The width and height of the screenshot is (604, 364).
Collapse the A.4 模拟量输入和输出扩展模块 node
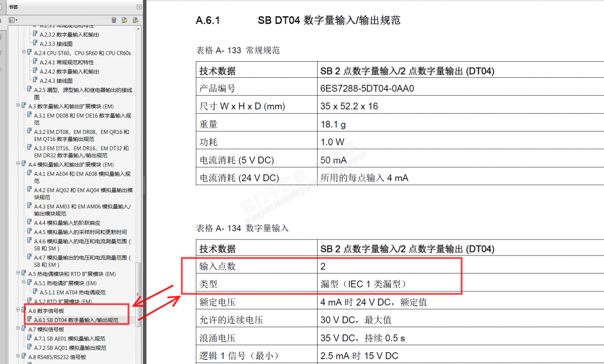pos(18,164)
